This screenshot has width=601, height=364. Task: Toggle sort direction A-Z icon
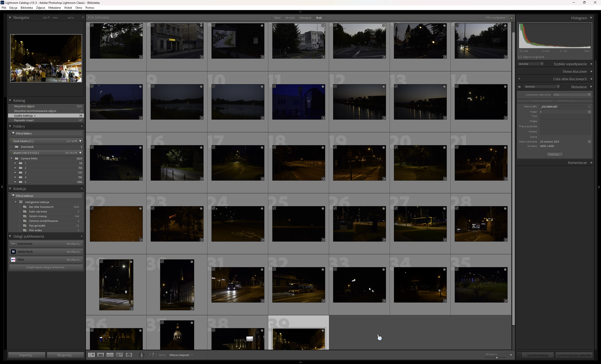click(x=153, y=355)
